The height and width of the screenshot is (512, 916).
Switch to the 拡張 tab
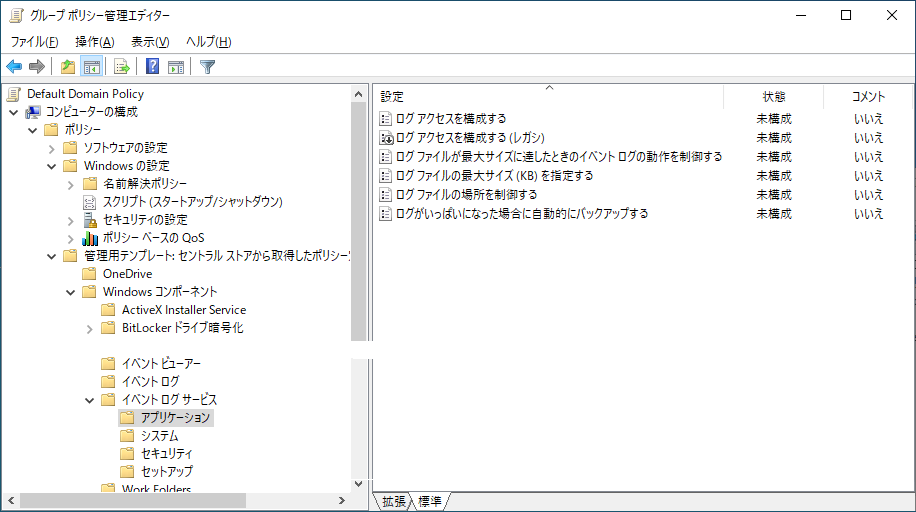tap(394, 501)
